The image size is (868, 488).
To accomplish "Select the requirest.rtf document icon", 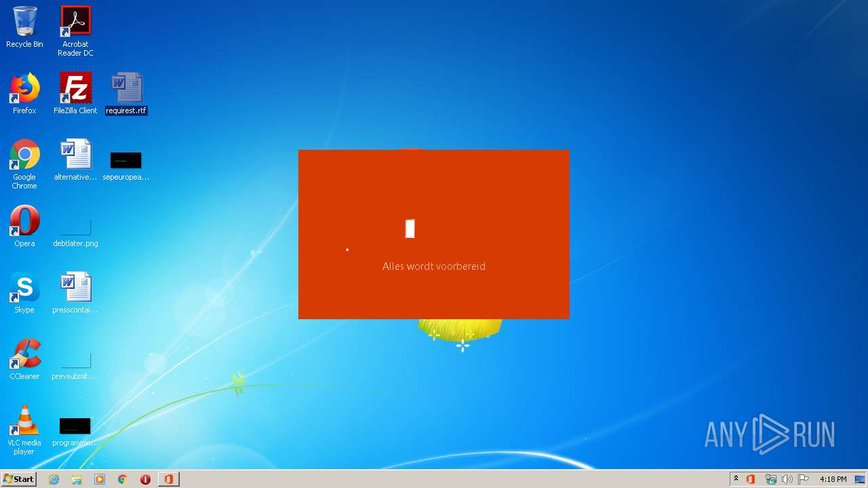I will tap(126, 94).
